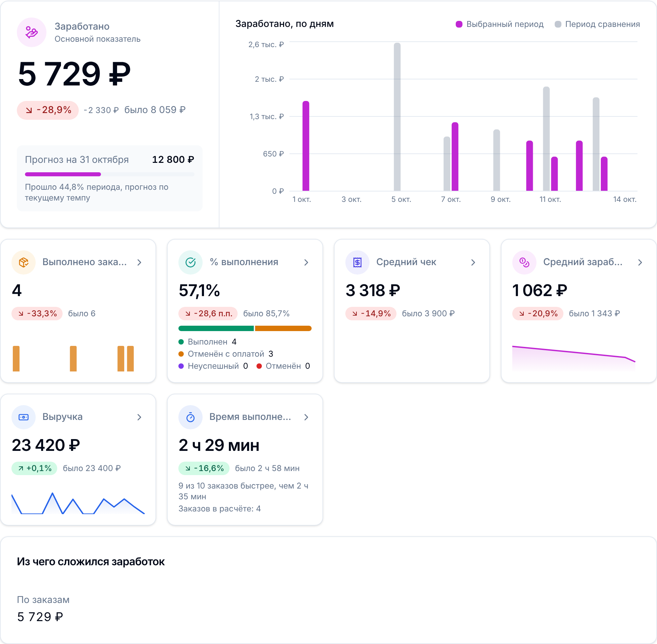Screen dimensions: 657x644
Task: Expand Средний заработок card chevron
Action: click(x=640, y=262)
